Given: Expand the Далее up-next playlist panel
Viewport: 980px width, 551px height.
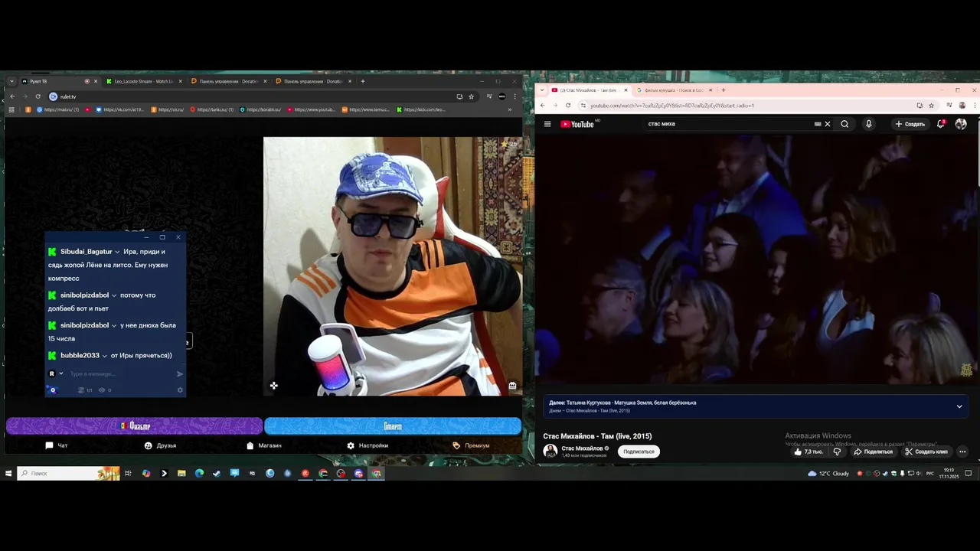Looking at the screenshot, I should tap(959, 406).
